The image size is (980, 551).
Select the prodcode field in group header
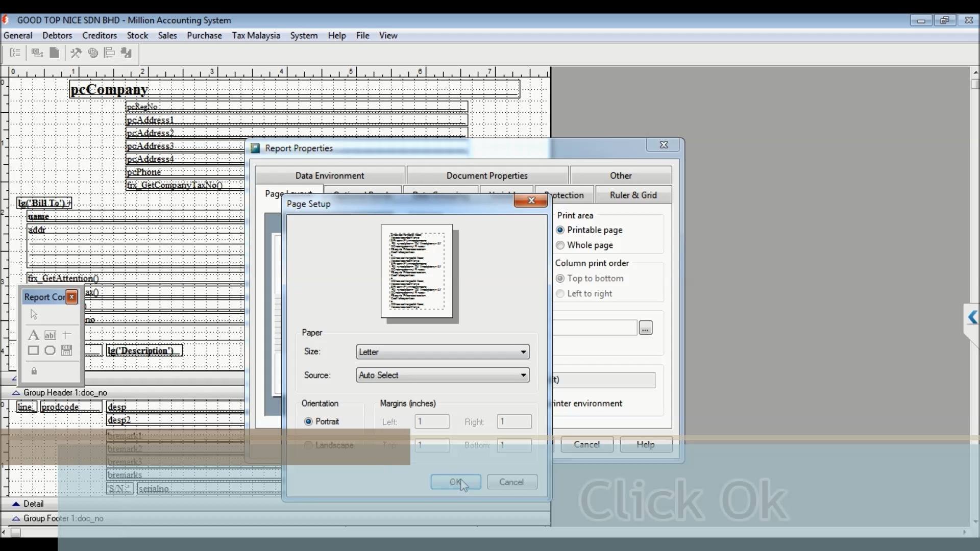point(71,407)
